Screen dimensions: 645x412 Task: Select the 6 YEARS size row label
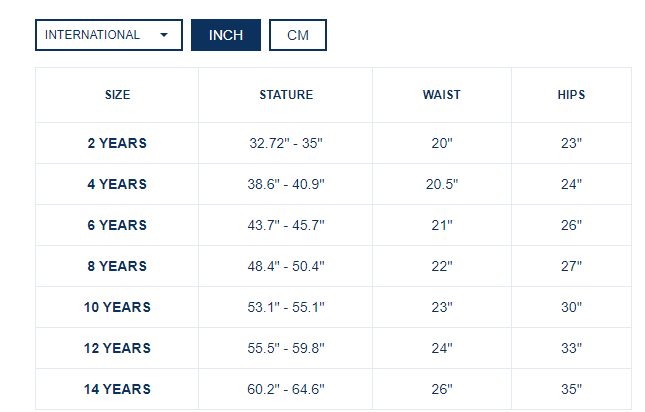point(117,225)
